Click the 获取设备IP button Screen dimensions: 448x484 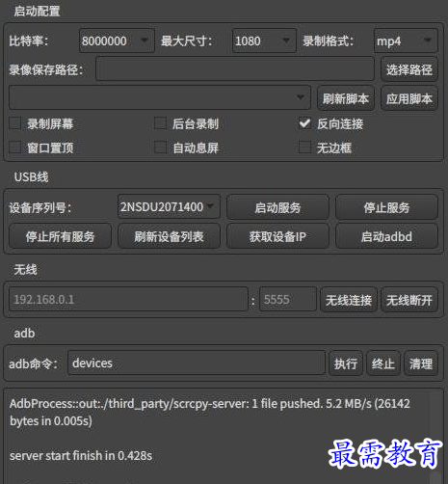click(277, 236)
